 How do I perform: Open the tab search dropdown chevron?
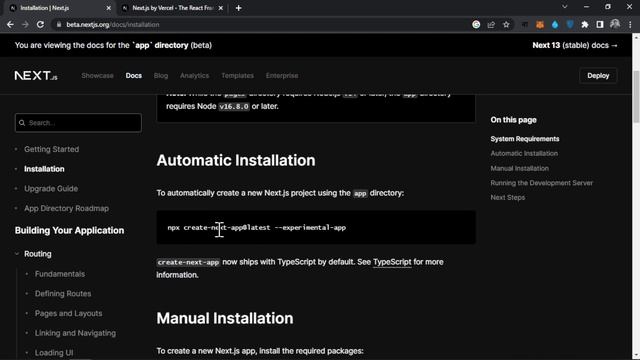(564, 7)
